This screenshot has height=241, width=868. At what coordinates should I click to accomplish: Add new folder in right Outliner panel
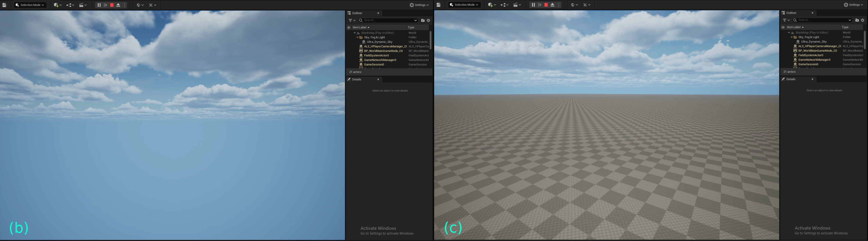pos(857,20)
